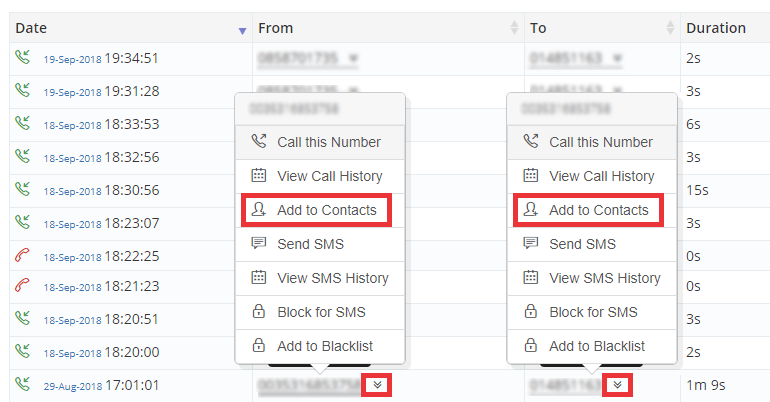Open the 19-Sep-2018 date link at 19:31:28

(x=73, y=93)
